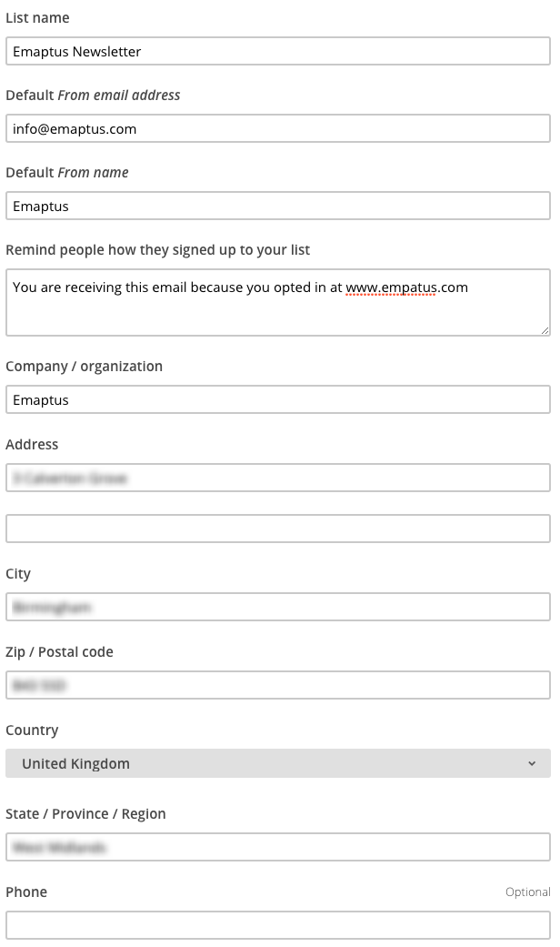Click the "Company / organization" label

[x=84, y=367]
